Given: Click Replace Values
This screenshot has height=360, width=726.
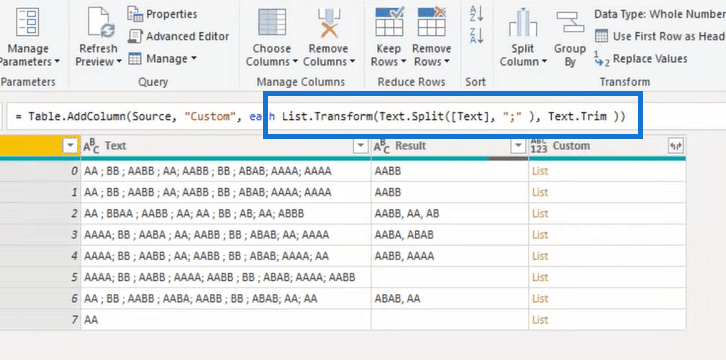Looking at the screenshot, I should pos(641,59).
